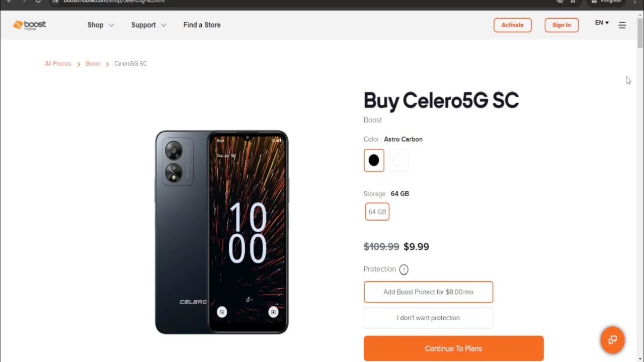The image size is (644, 362).
Task: Expand the Shop dropdown menu
Action: tap(101, 25)
